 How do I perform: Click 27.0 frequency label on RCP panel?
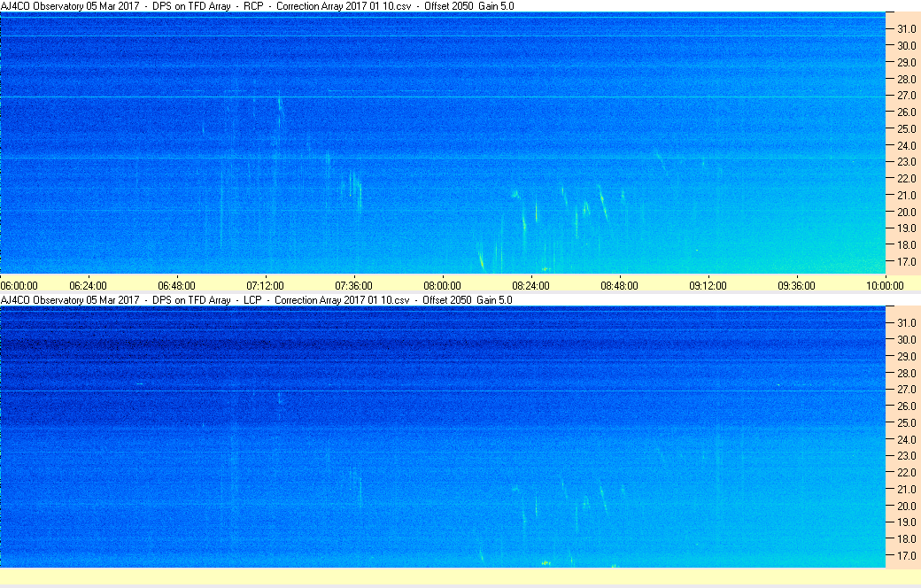coord(906,95)
